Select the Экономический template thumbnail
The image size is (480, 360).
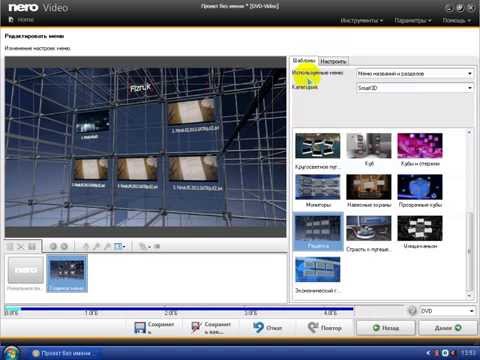pyautogui.click(x=318, y=269)
